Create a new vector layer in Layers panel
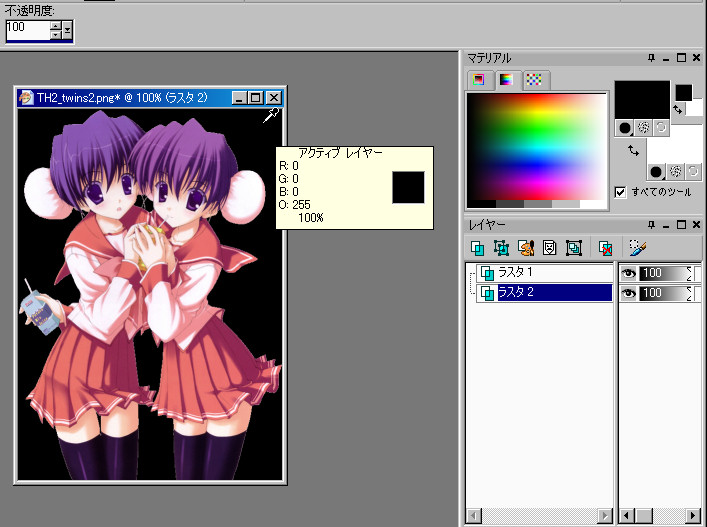Image resolution: width=707 pixels, height=527 pixels. [501, 247]
